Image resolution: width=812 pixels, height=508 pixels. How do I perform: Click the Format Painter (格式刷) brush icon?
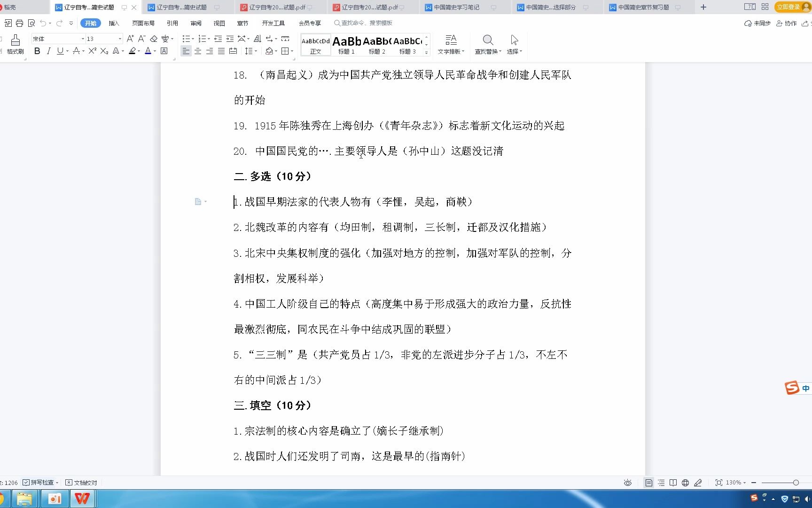coord(15,40)
